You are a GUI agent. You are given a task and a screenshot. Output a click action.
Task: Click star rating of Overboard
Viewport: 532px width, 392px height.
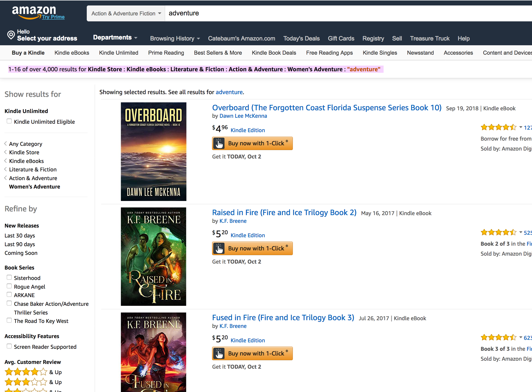[x=498, y=127]
